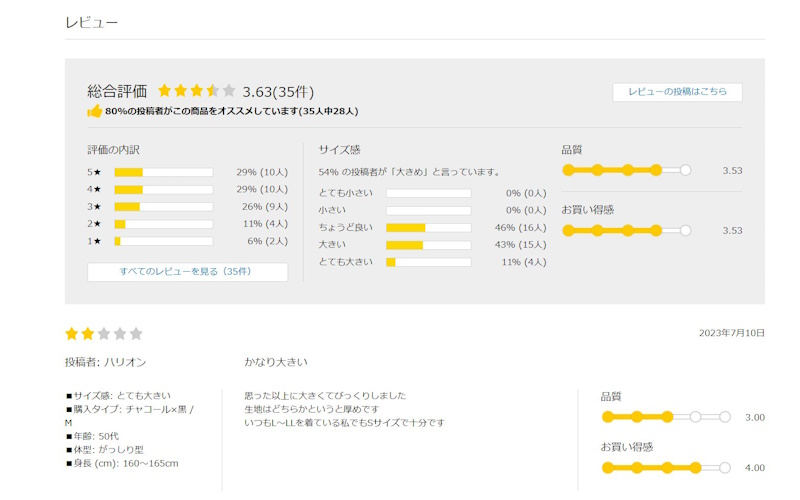
Task: Click the overall rating stars
Action: coord(196,91)
